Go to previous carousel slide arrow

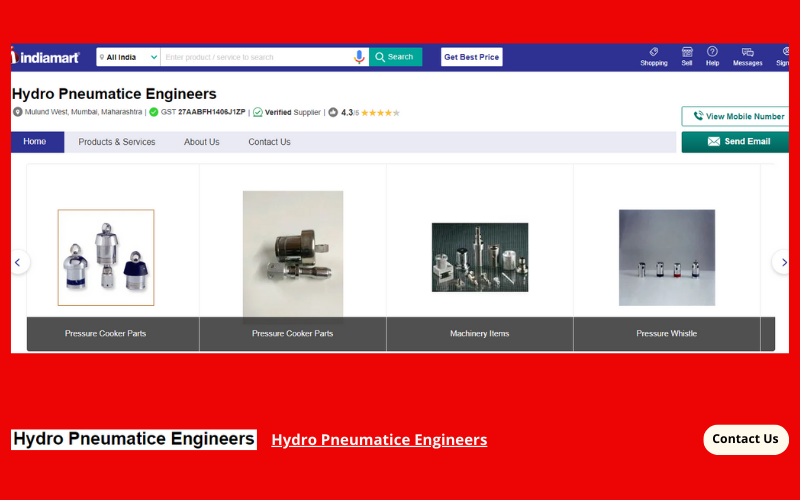(19, 262)
